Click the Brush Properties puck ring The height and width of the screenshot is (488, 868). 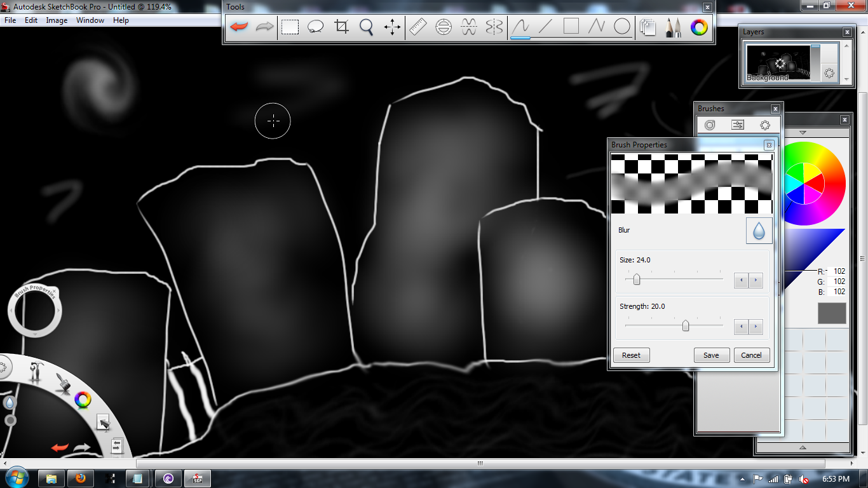click(x=34, y=311)
